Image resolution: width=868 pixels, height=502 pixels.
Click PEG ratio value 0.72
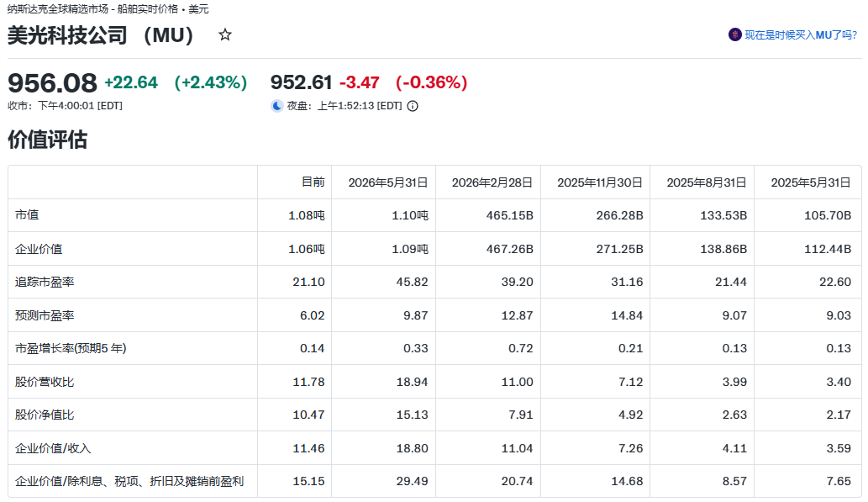pyautogui.click(x=521, y=348)
